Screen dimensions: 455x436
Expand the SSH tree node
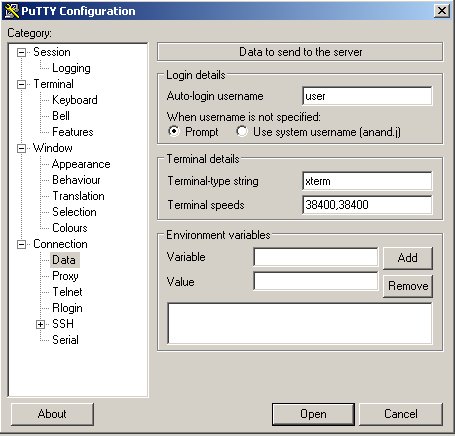(x=40, y=324)
